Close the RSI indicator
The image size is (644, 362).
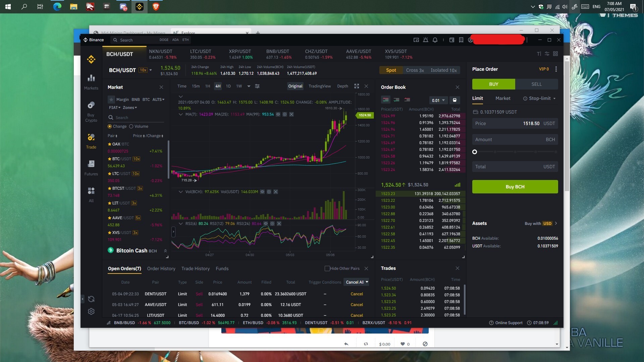(279, 224)
